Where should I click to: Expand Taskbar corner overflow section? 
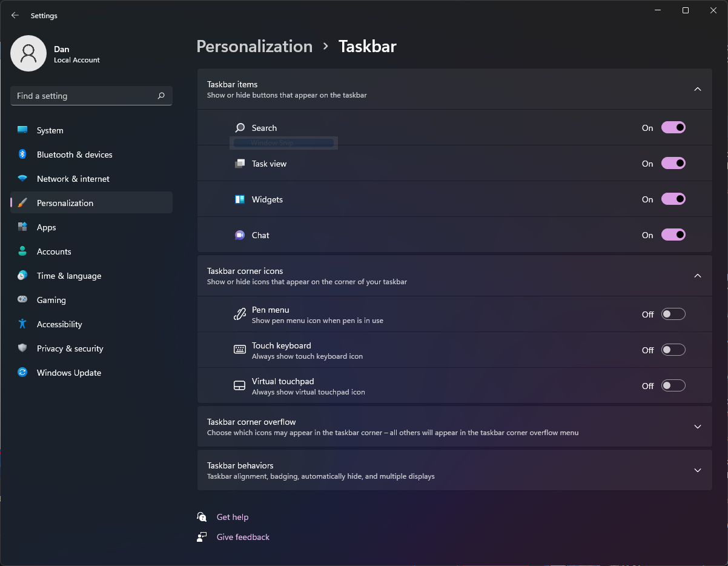click(x=697, y=427)
